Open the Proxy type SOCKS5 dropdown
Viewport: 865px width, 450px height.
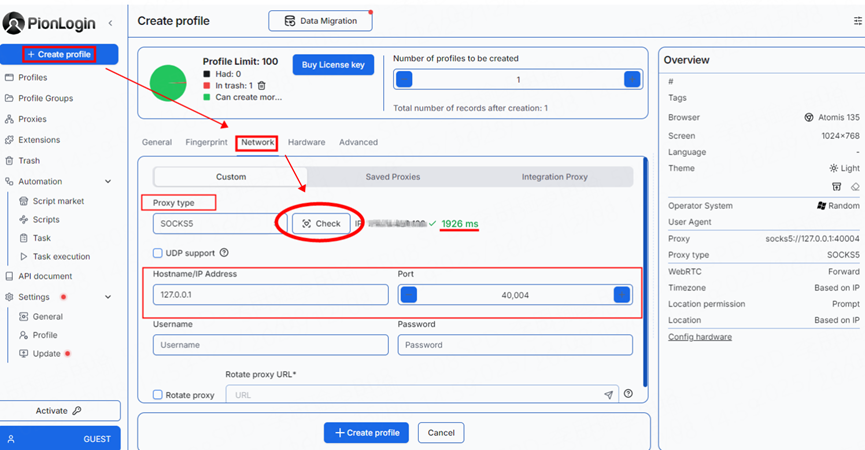(x=220, y=223)
